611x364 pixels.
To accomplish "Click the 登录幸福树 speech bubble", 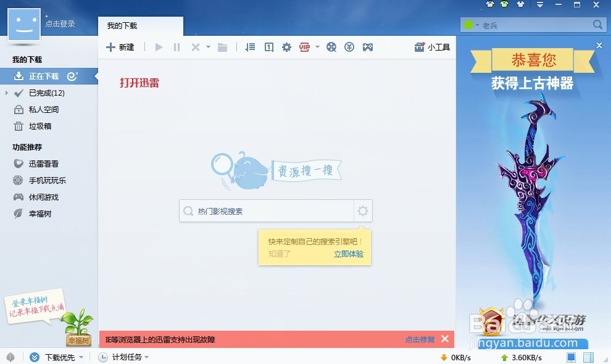I will tap(35, 306).
